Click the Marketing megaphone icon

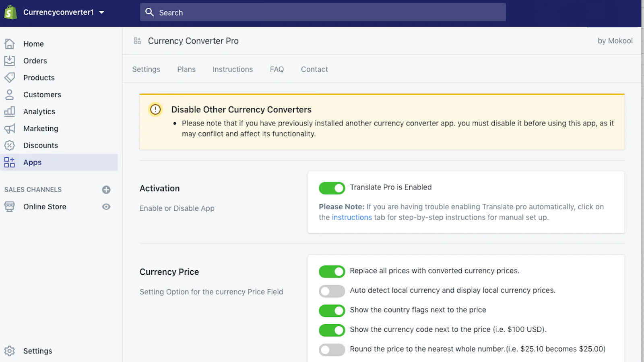click(x=10, y=128)
